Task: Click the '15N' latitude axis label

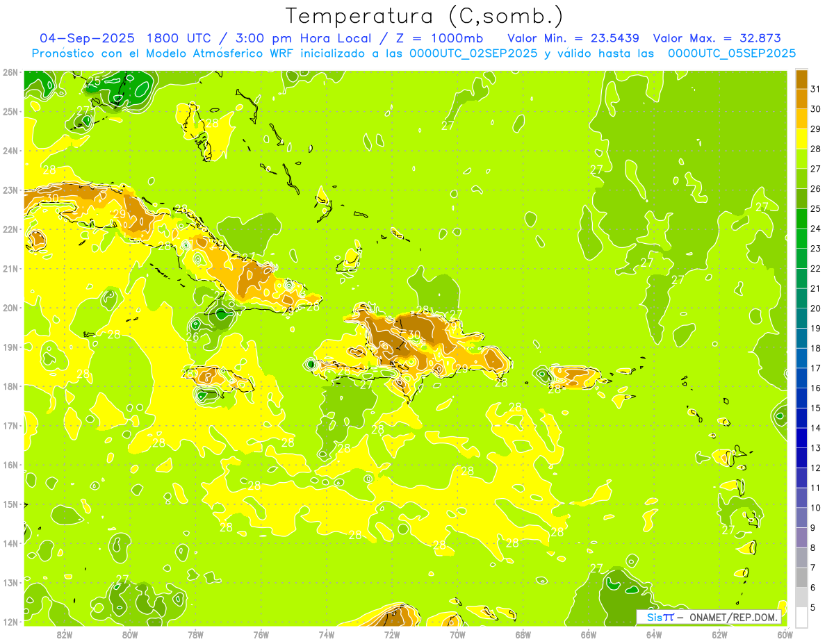Action: tap(10, 504)
